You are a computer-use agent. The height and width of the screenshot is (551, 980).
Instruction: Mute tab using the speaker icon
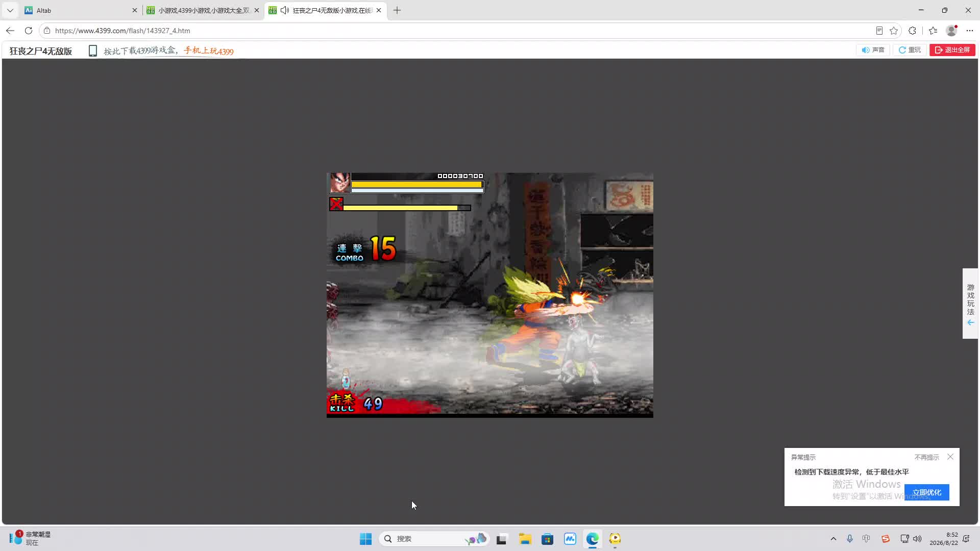tap(285, 10)
